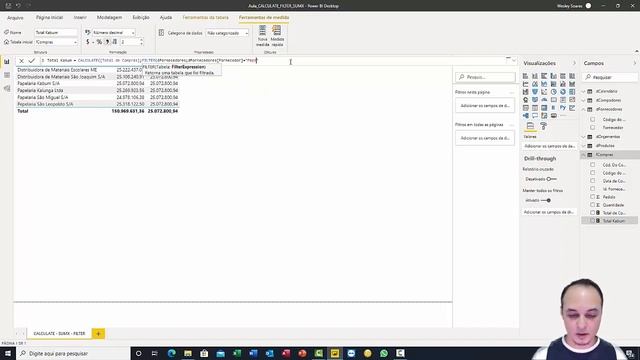The image size is (640, 360).
Task: Click the Nome measure name field
Action: (x=56, y=32)
